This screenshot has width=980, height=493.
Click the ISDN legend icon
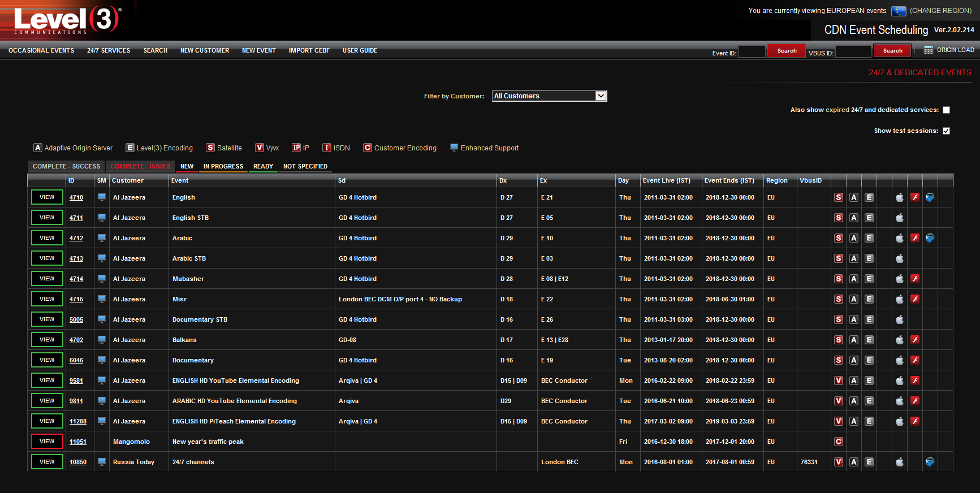[x=327, y=148]
